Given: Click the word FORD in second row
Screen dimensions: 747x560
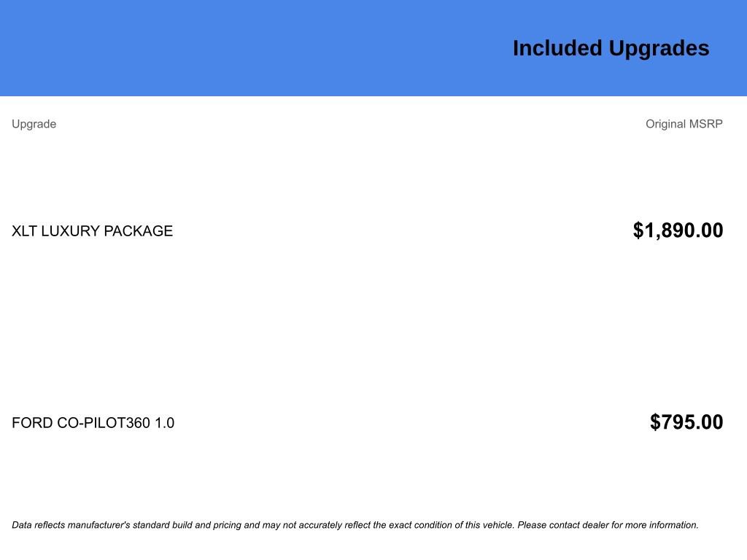Looking at the screenshot, I should (x=32, y=423).
